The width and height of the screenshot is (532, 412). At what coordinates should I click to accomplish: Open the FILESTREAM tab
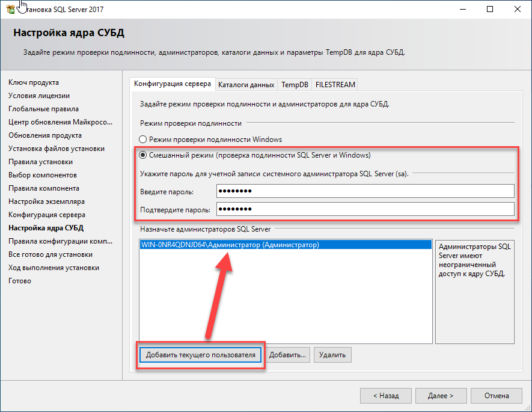pyautogui.click(x=335, y=85)
